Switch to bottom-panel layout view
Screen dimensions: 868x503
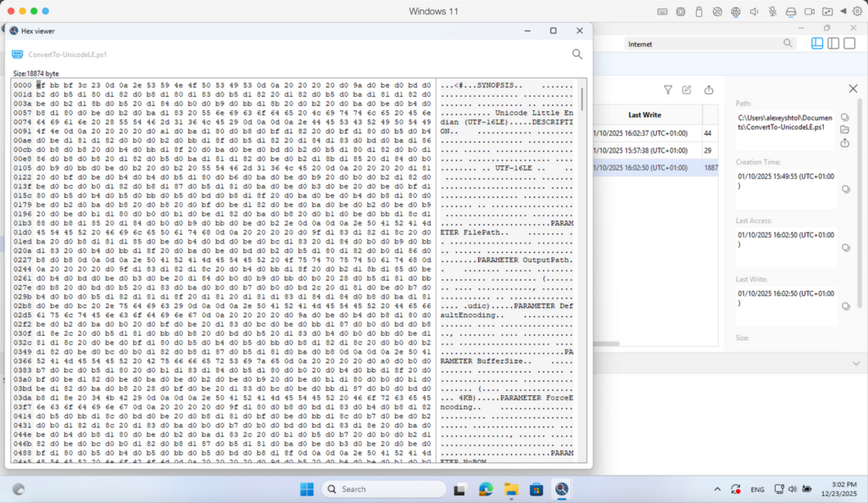tap(817, 43)
